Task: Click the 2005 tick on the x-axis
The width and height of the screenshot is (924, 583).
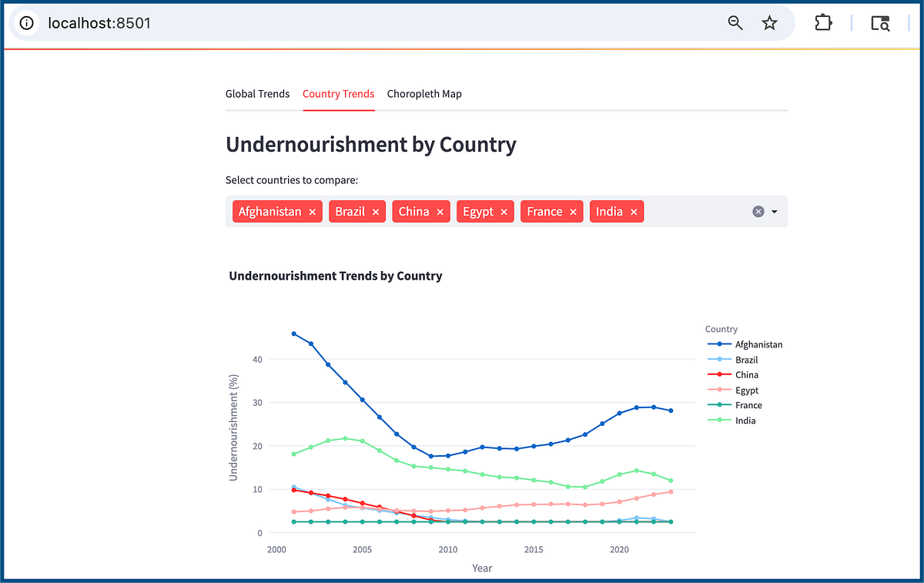Action: (361, 550)
